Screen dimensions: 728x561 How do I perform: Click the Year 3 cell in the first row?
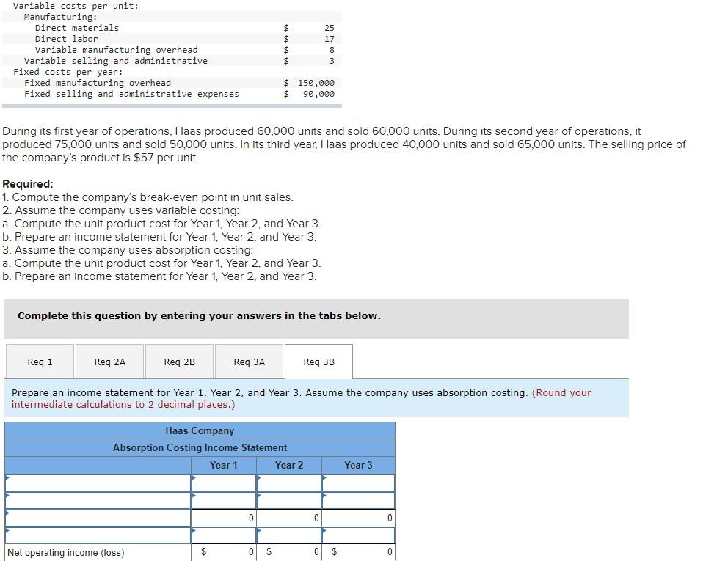(x=357, y=482)
